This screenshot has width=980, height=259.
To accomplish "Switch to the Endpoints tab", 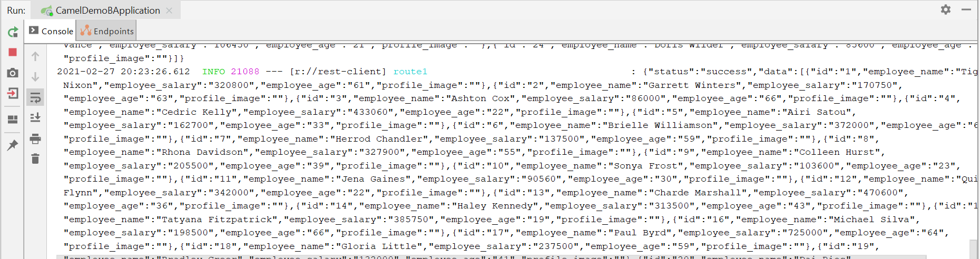I will (106, 31).
